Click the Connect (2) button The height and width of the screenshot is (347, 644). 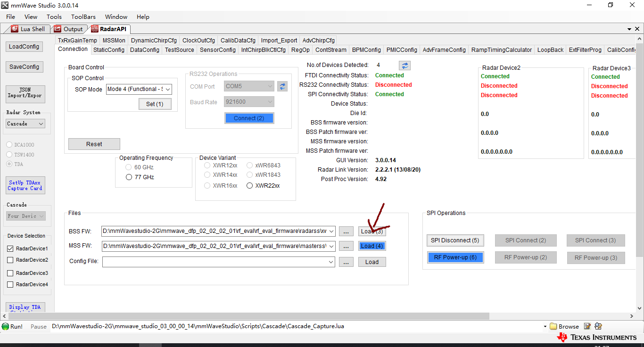click(249, 118)
